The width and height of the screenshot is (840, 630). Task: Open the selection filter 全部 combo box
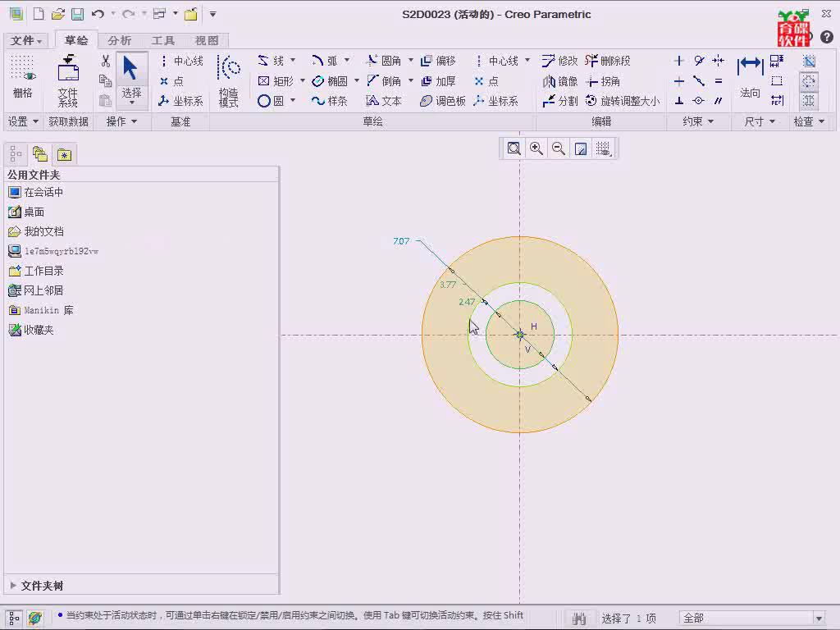pos(753,619)
